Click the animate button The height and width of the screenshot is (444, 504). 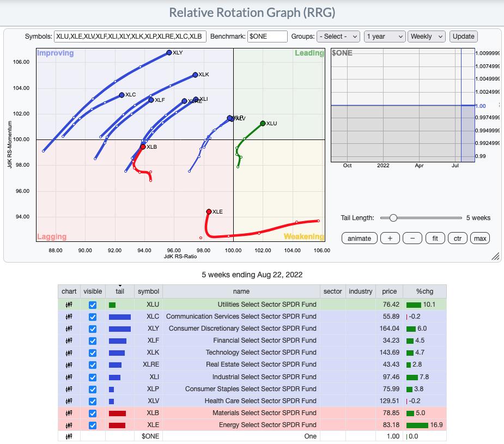click(x=360, y=239)
